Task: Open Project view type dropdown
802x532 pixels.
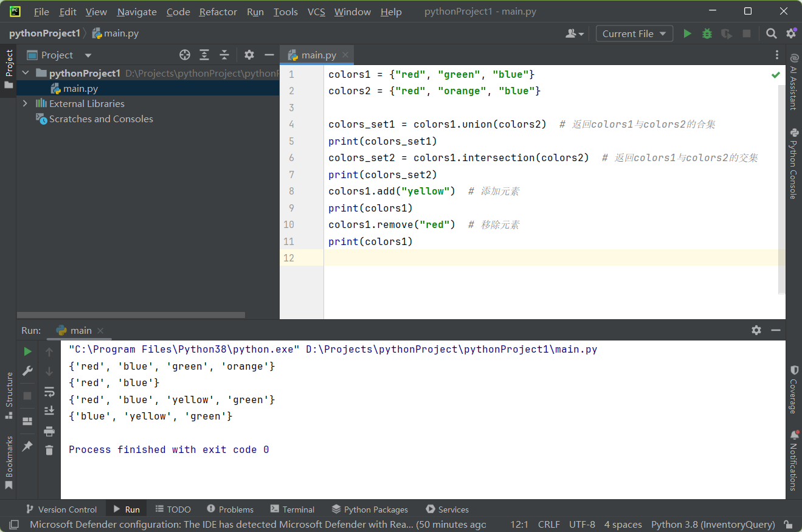Action: [59, 55]
